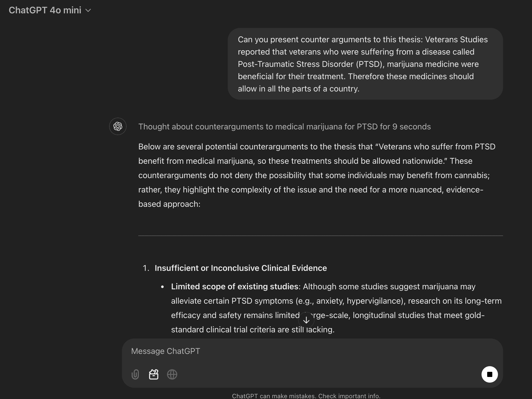Click the scroll-to-bottom arrow button
The height and width of the screenshot is (399, 532).
[306, 320]
